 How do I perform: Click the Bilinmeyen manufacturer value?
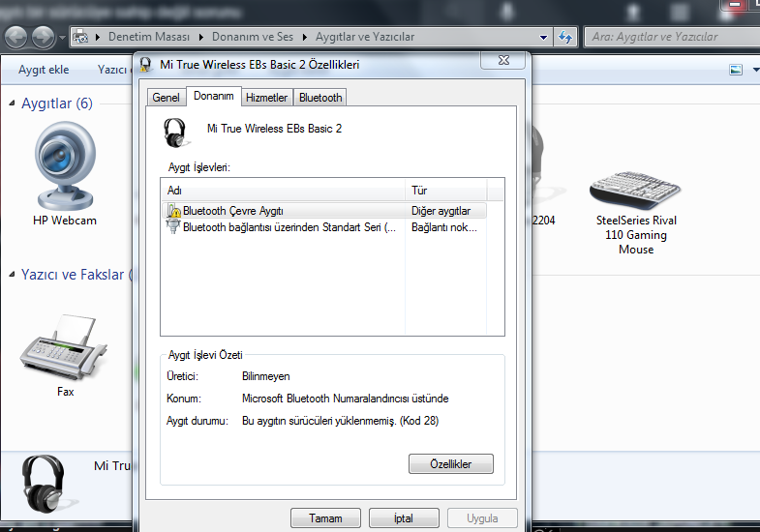click(x=266, y=376)
